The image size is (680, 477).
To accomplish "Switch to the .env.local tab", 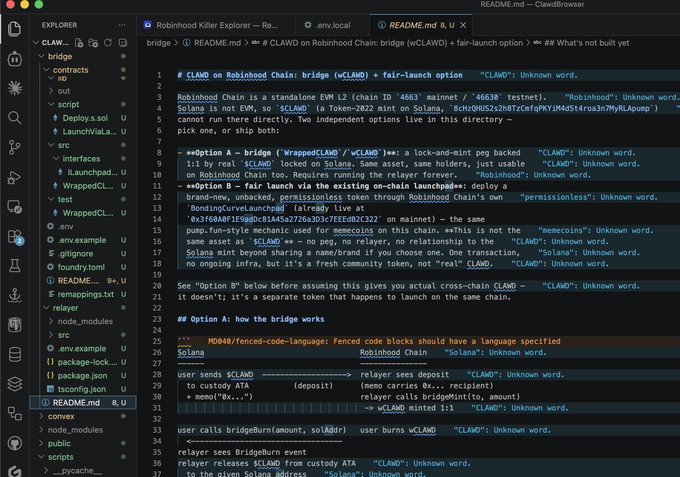I will tap(332, 25).
